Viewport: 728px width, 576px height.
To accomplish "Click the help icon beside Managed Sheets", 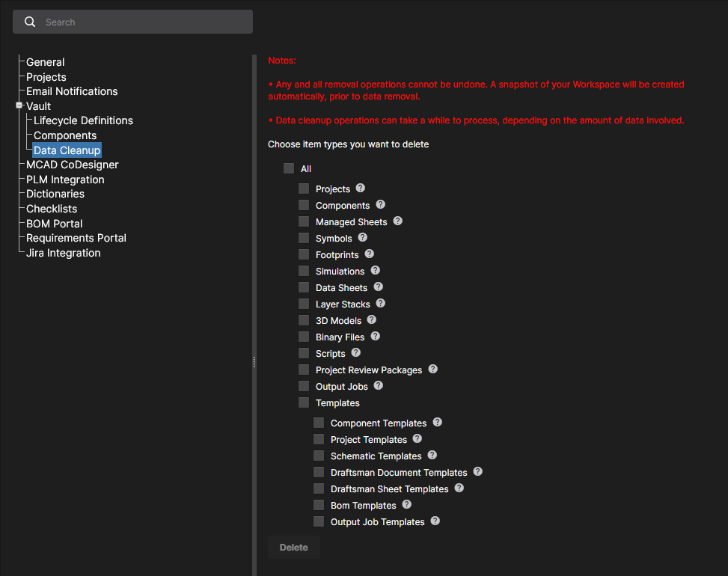I will point(398,221).
